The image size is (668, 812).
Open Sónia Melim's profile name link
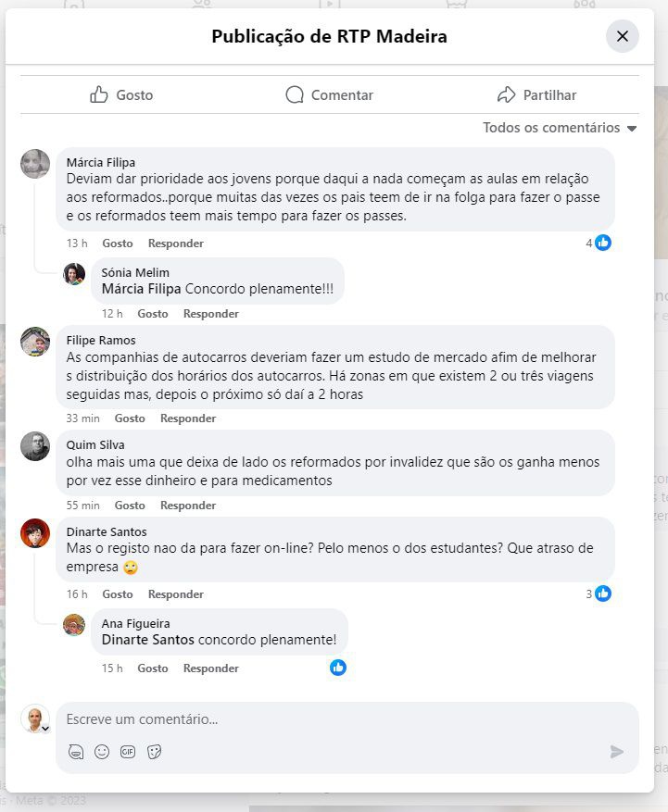135,272
